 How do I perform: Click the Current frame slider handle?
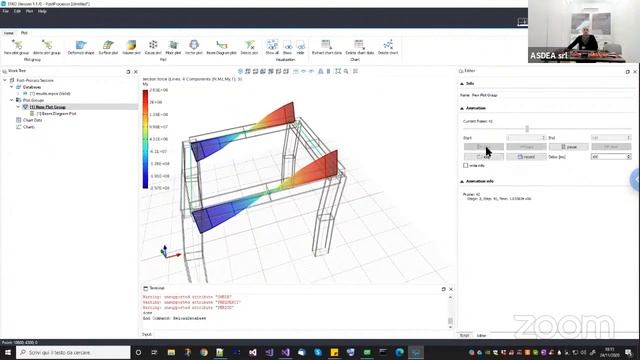pos(527,129)
